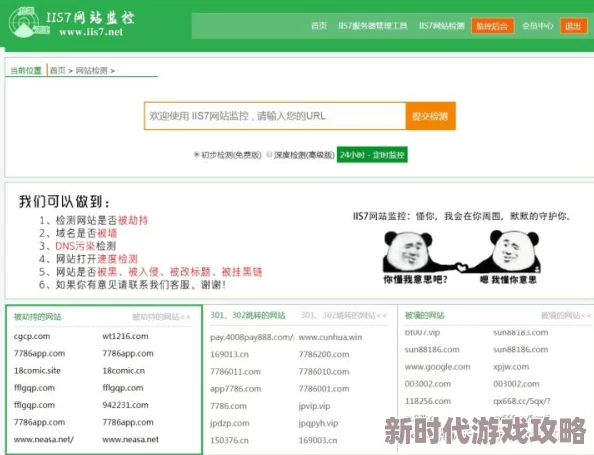Open cgcp.com in hijacked list
Viewport: 594px width, 455px height.
click(x=32, y=336)
